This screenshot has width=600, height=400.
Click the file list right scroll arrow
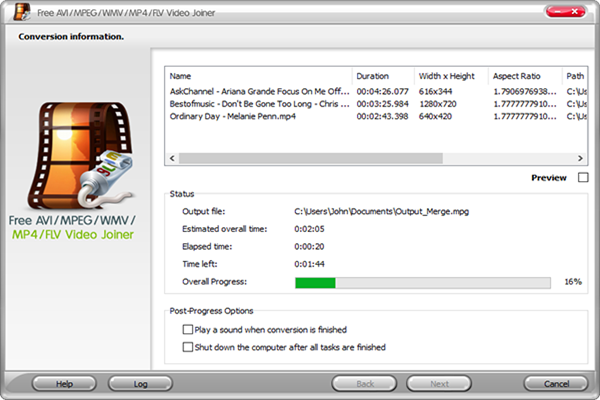click(582, 158)
